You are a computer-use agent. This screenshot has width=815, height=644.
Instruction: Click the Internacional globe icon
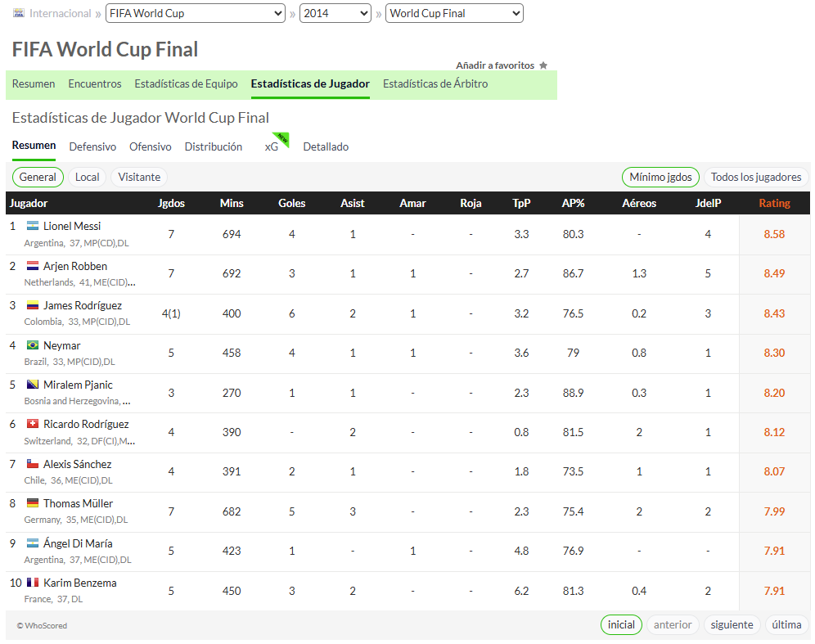point(19,13)
